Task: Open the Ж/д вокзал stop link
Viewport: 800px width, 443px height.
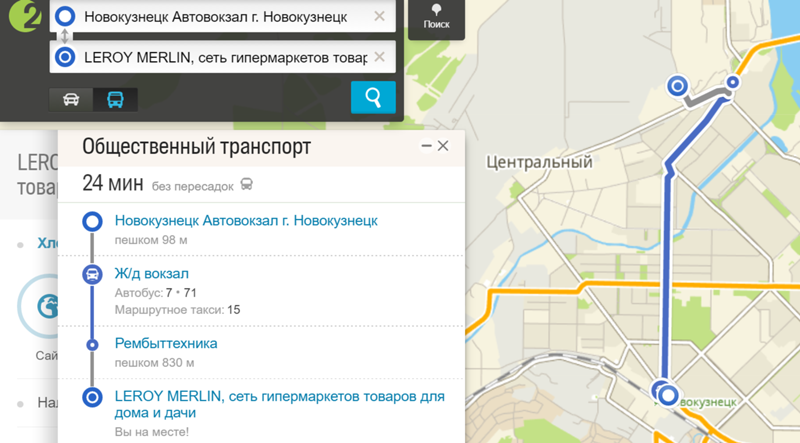Action: click(x=152, y=274)
